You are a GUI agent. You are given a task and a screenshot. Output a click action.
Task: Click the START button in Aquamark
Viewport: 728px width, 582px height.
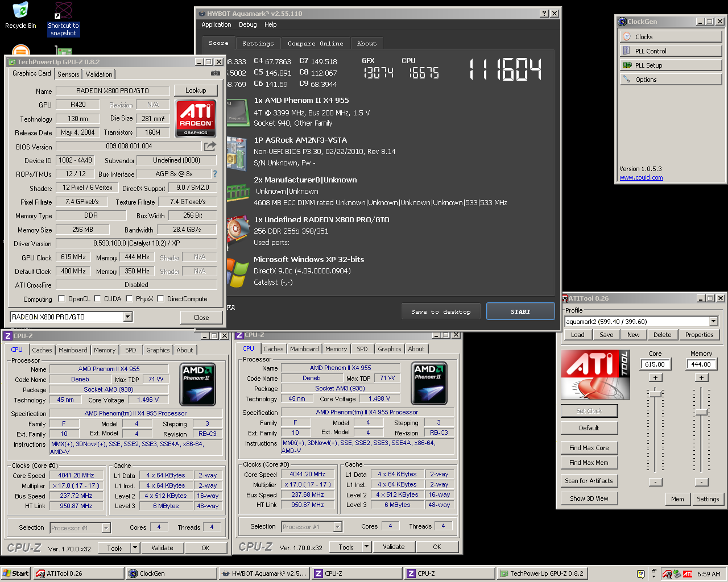pos(520,311)
